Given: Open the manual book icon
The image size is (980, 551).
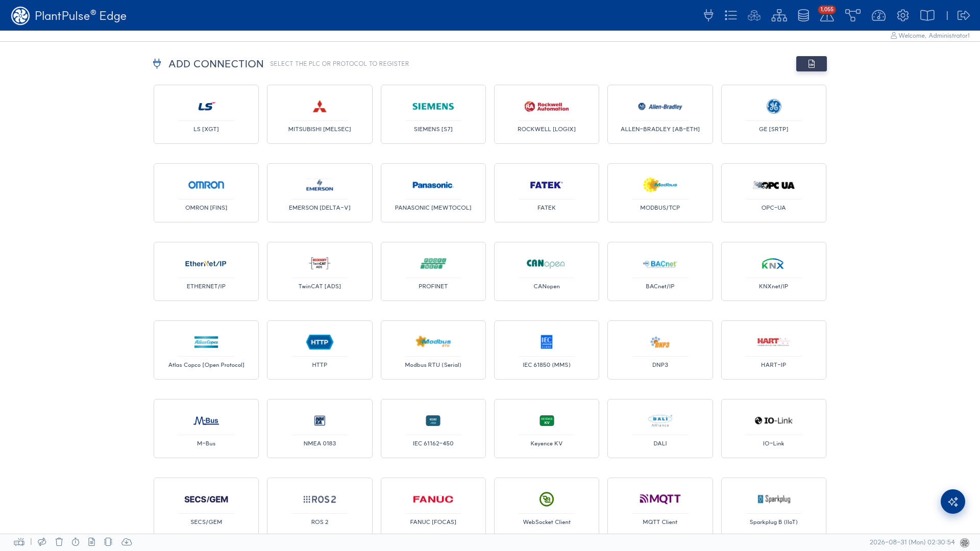Looking at the screenshot, I should point(927,15).
